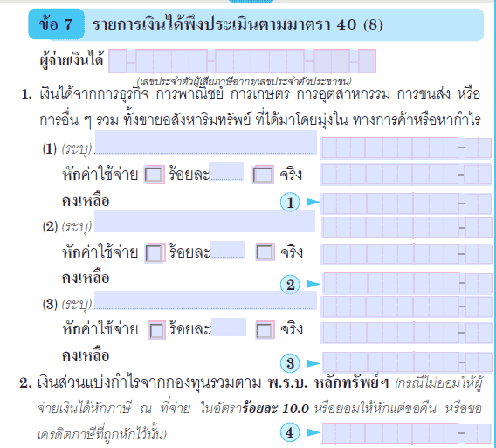Check the จริง checkbox in item (2)
The image size is (496, 448).
265,252
